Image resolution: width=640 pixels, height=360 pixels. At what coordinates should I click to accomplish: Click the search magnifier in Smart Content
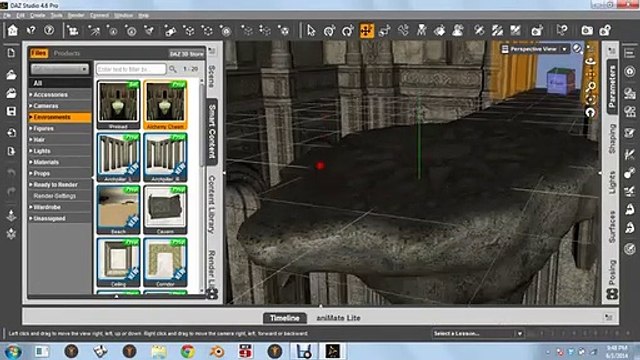coord(173,69)
